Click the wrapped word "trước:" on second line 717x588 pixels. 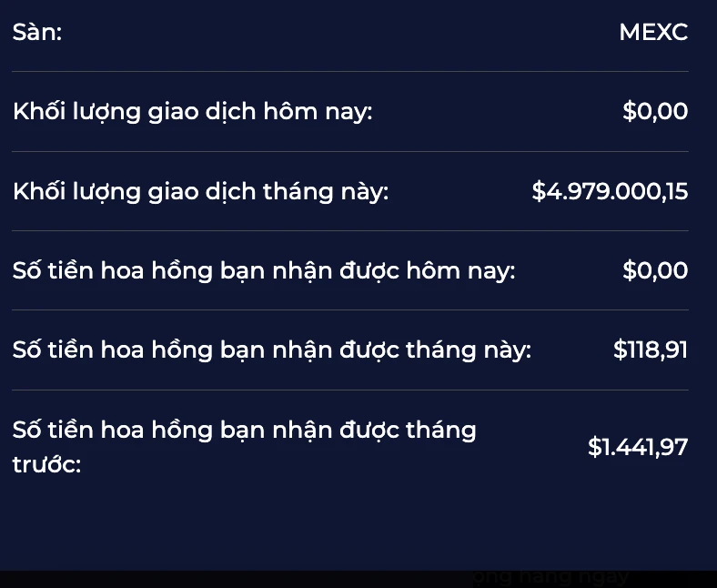pyautogui.click(x=46, y=465)
